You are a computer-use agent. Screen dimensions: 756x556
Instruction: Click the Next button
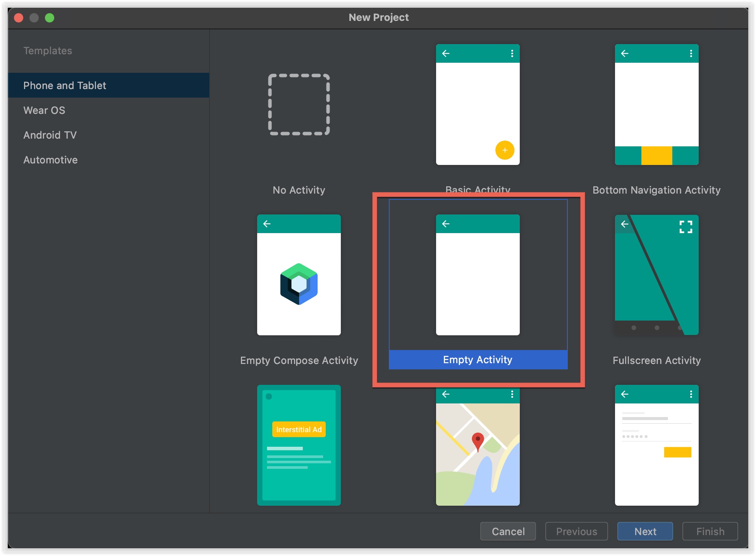(x=645, y=531)
